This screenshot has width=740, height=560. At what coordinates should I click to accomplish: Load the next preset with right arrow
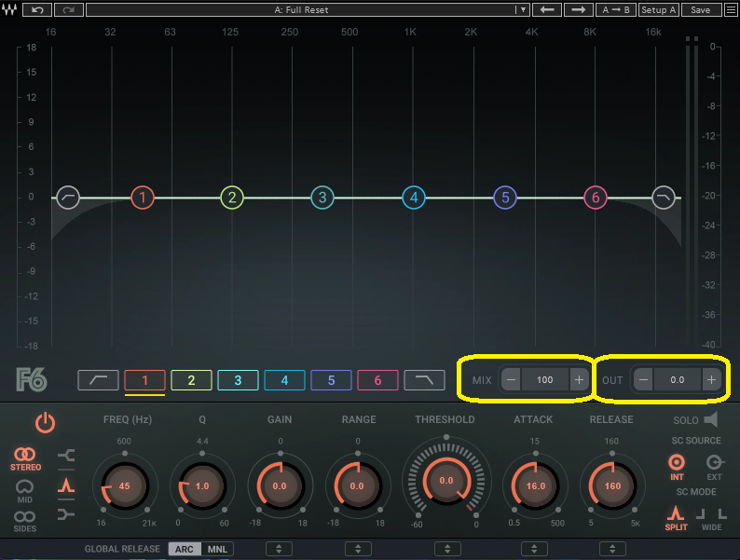579,9
